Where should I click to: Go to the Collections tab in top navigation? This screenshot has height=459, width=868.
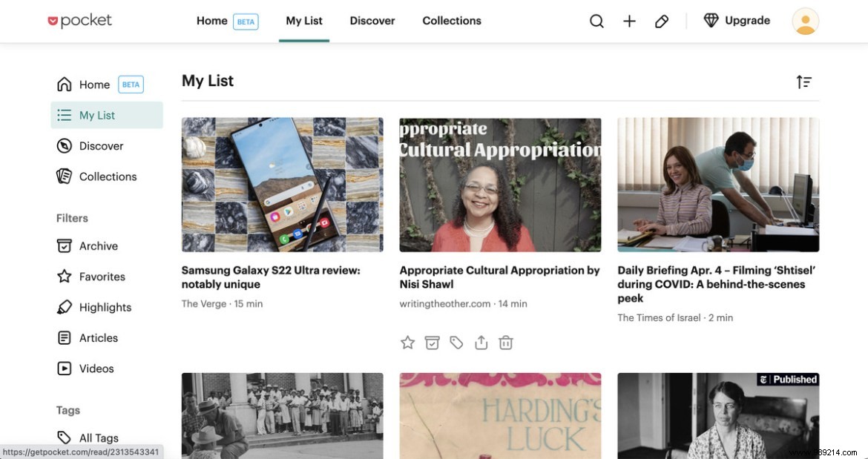452,21
